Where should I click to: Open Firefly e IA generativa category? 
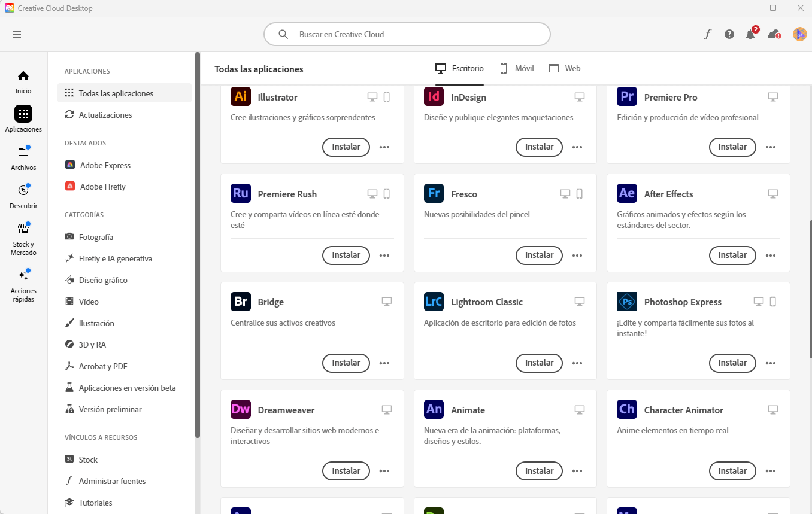coord(125,258)
